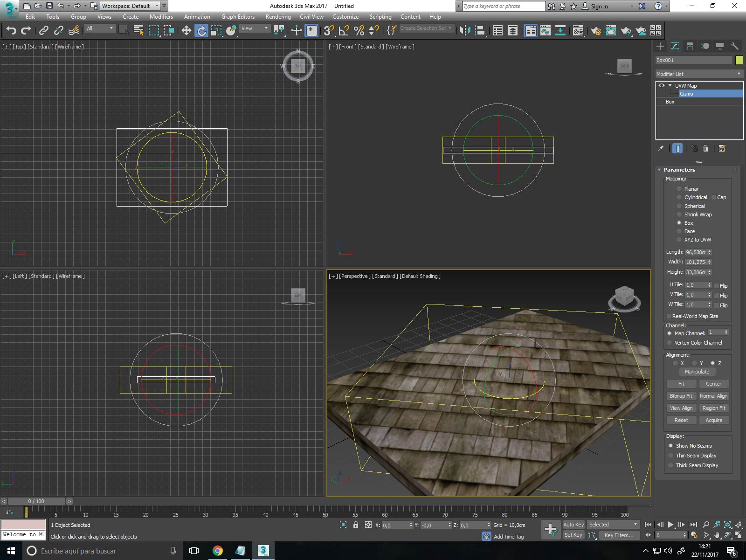Click the Box001 object color swatch

pyautogui.click(x=739, y=60)
